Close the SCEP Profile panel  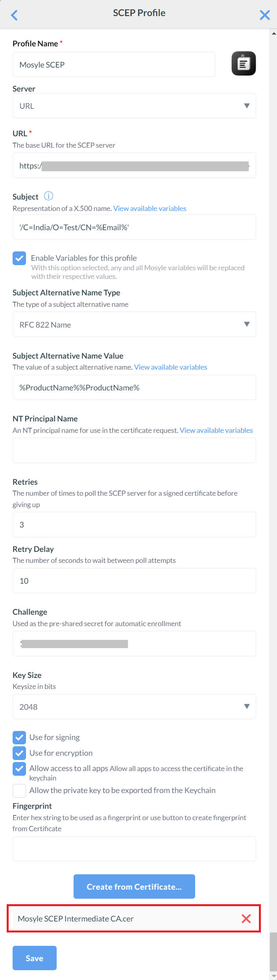(x=265, y=15)
